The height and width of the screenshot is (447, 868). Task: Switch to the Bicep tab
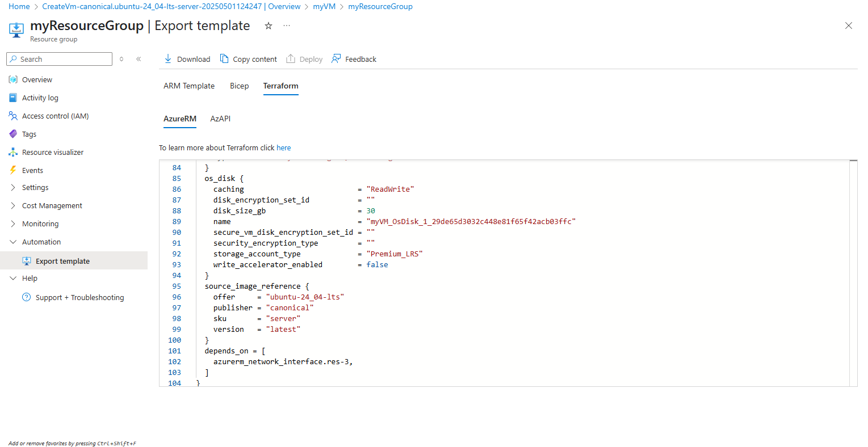pyautogui.click(x=239, y=86)
